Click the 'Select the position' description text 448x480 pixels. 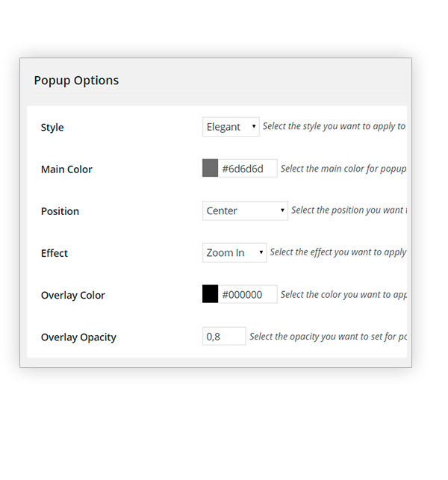tap(349, 211)
